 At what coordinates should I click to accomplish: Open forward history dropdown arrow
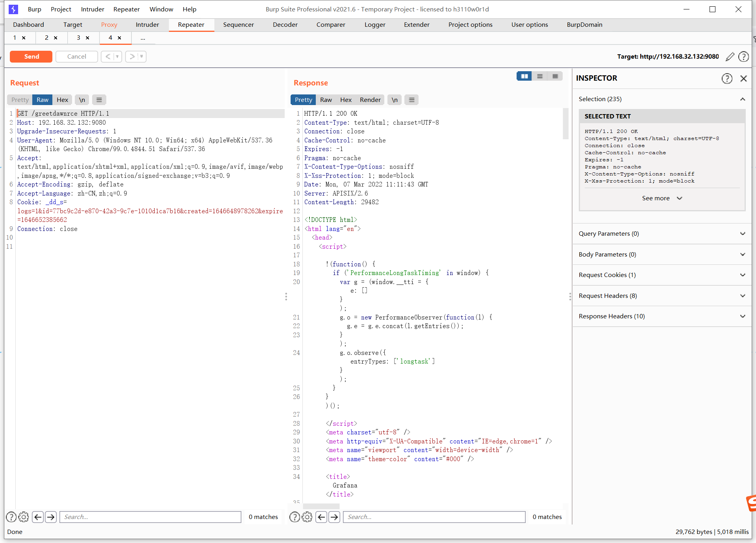click(142, 57)
